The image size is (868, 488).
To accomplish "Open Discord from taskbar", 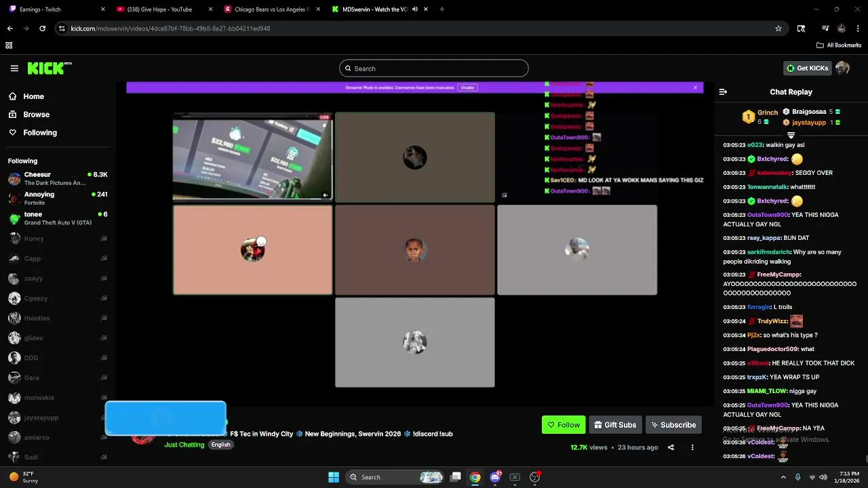I will [x=496, y=477].
